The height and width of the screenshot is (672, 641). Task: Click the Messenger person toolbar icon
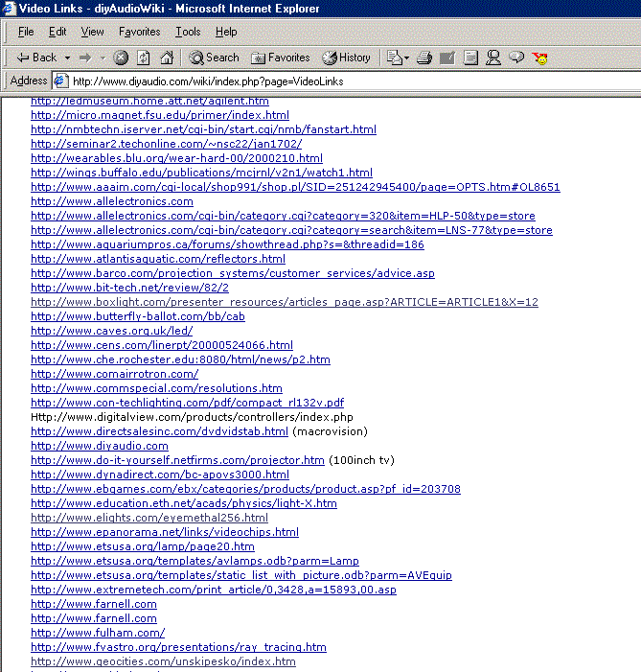493,58
